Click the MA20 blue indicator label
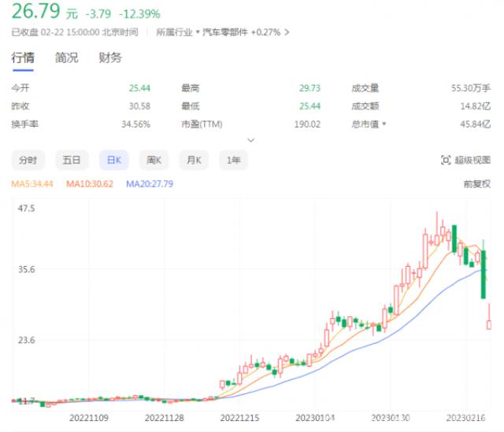The image size is (504, 432). coord(150,184)
